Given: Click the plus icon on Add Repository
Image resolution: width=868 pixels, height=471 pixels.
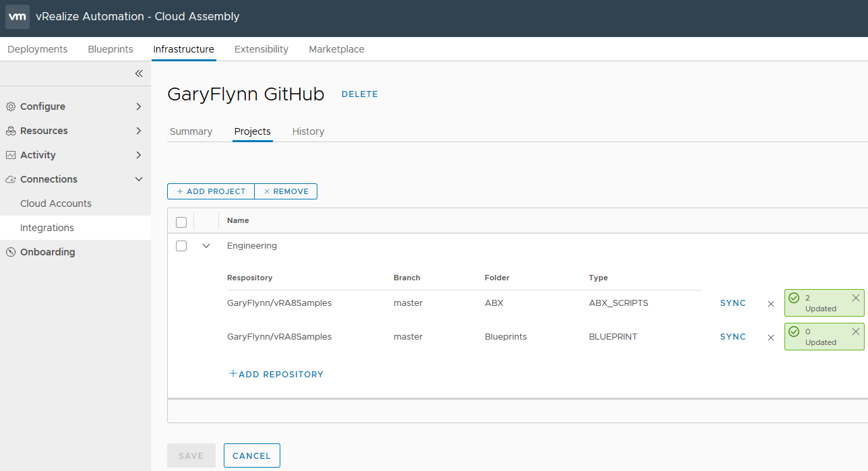Looking at the screenshot, I should pyautogui.click(x=233, y=373).
